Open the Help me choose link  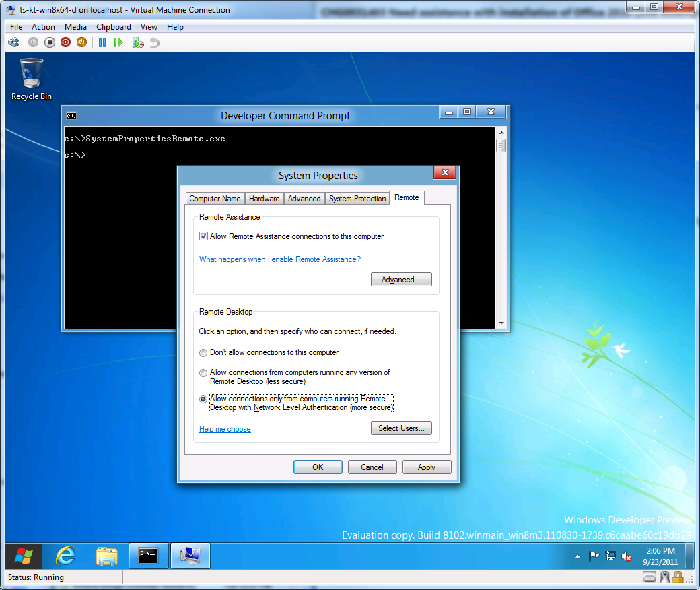[x=225, y=428]
